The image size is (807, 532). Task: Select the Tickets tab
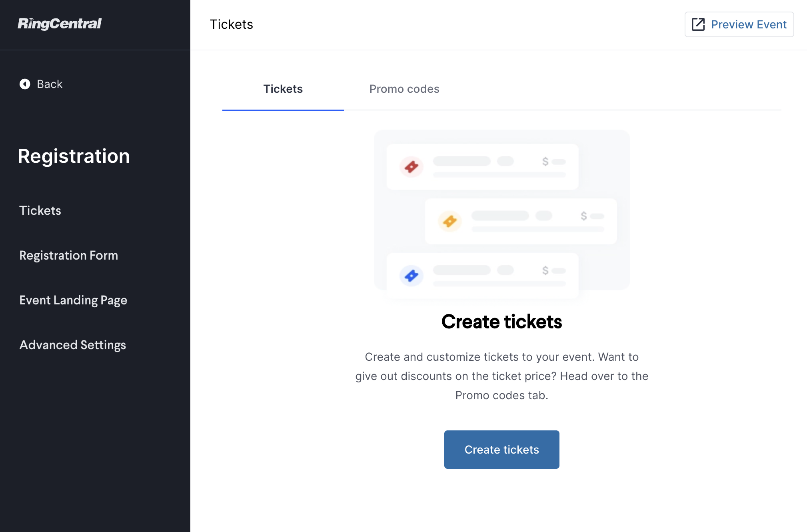click(283, 89)
